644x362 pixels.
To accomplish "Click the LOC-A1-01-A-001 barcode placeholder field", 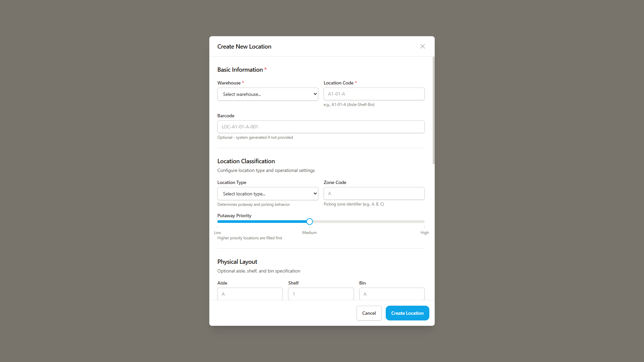I will (321, 127).
